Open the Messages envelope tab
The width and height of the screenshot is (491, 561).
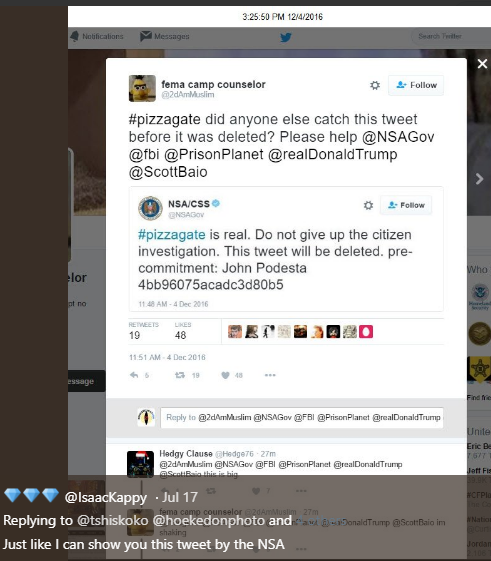coord(165,36)
